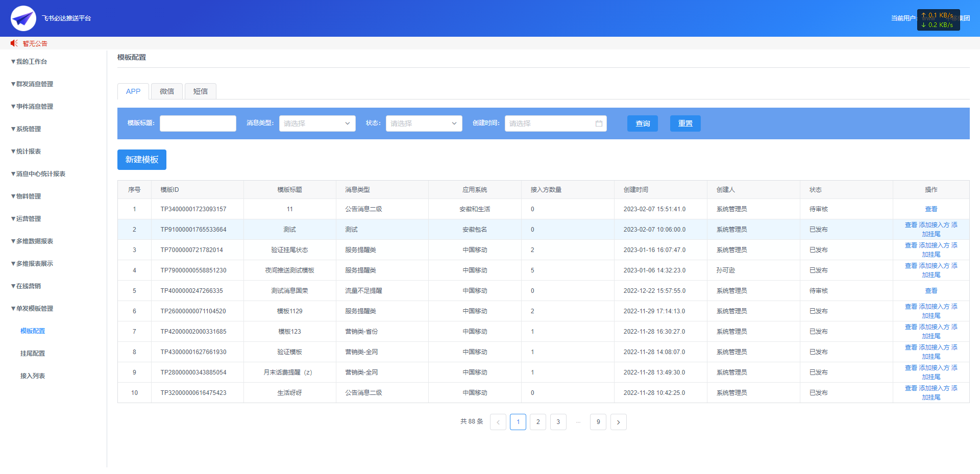980x474 pixels.
Task: Click 添加接入方 for template 模板1129
Action: (x=934, y=307)
